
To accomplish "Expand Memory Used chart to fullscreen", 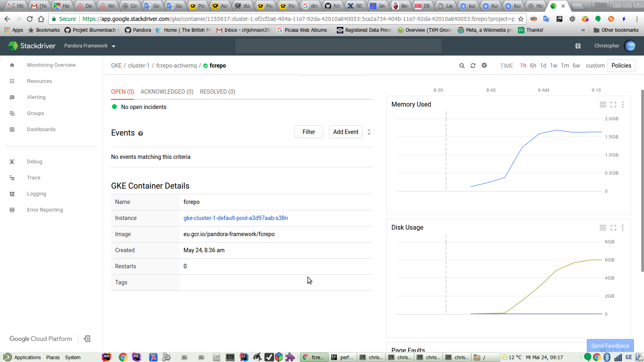I will [613, 105].
